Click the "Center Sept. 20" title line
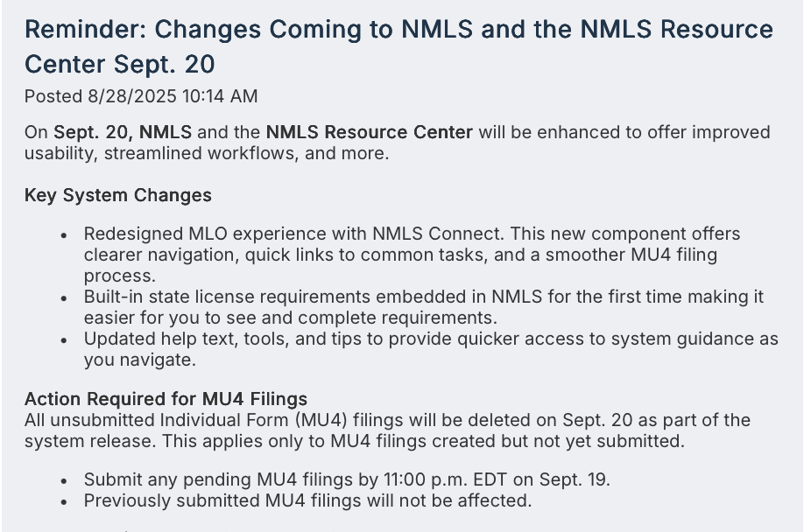The height and width of the screenshot is (532, 804). tap(119, 65)
